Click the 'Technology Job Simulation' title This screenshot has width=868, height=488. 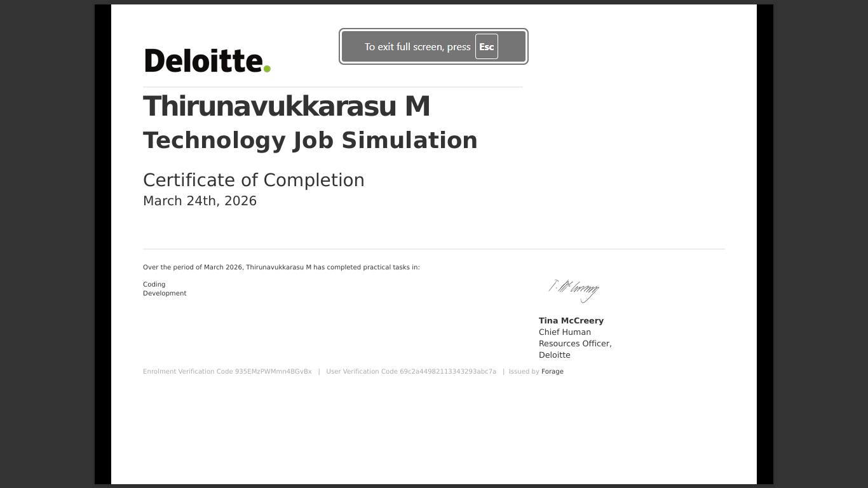click(310, 140)
